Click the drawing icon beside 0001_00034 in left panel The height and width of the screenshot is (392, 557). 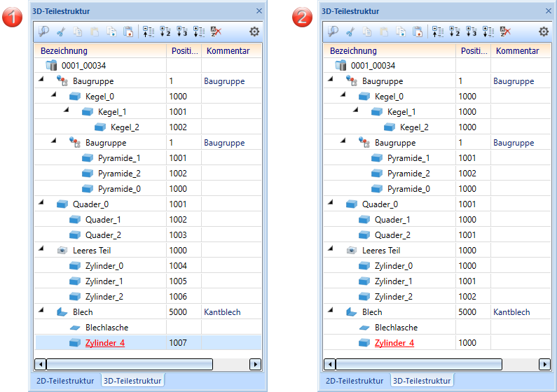[x=52, y=65]
